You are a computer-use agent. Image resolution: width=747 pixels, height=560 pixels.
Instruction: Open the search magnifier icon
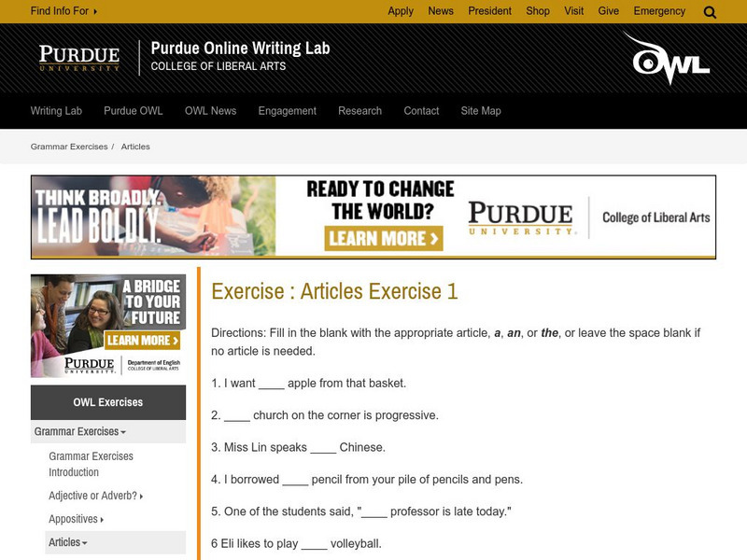pos(710,12)
